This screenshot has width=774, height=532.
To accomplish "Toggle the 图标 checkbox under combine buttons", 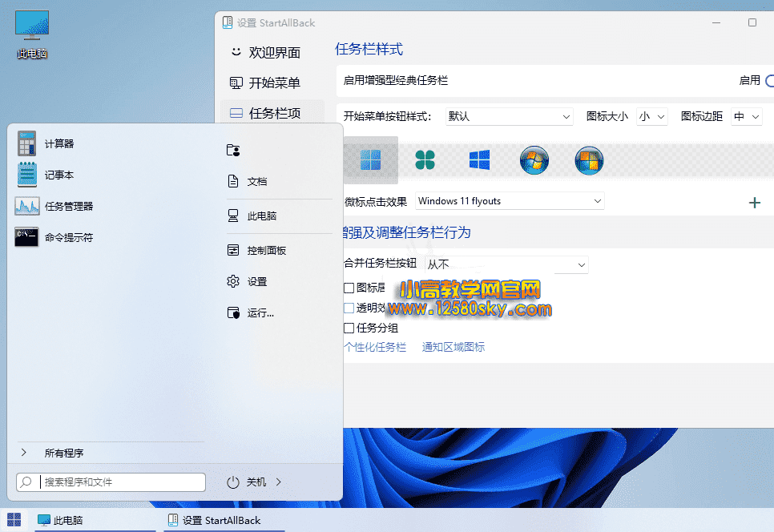I will [x=349, y=288].
